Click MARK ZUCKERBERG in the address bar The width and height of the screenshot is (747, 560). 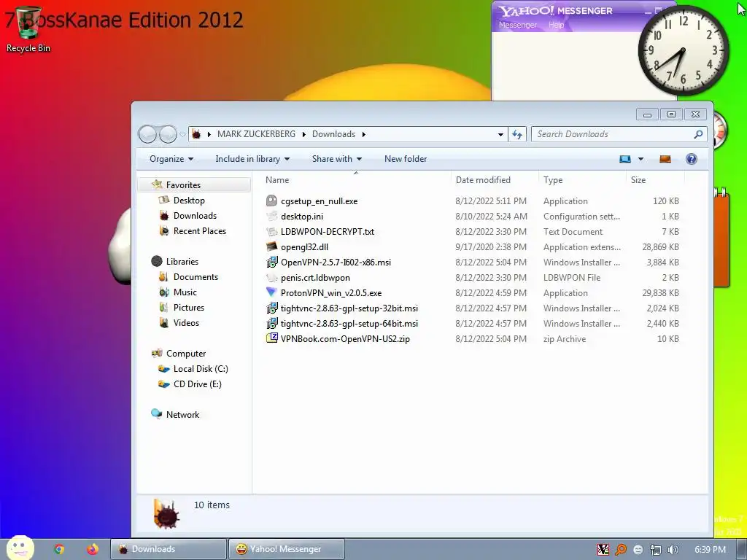[x=256, y=134]
